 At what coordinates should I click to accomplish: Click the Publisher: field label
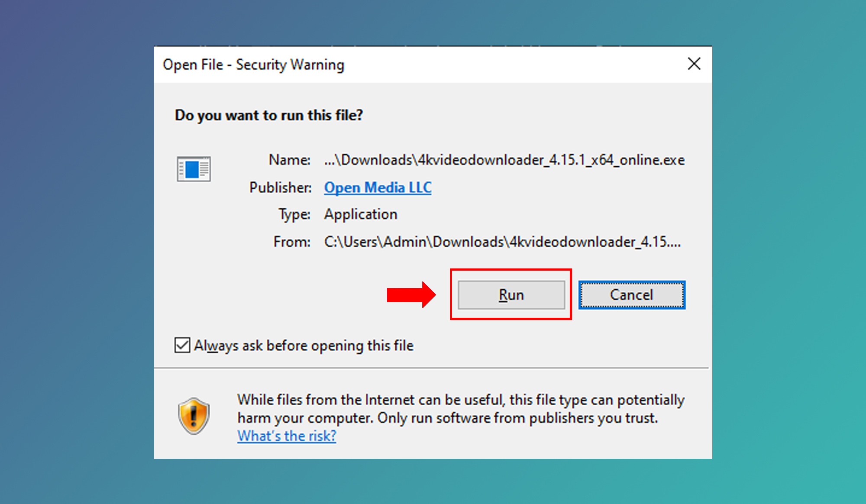[x=280, y=187]
